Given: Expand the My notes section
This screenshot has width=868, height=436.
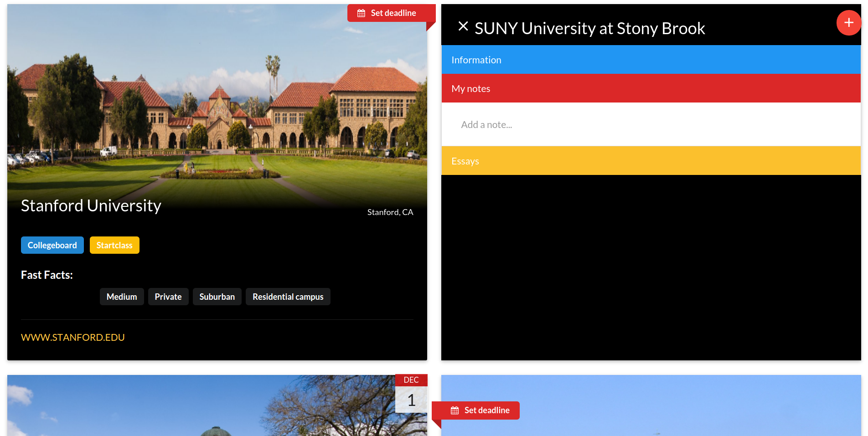Looking at the screenshot, I should pos(651,88).
